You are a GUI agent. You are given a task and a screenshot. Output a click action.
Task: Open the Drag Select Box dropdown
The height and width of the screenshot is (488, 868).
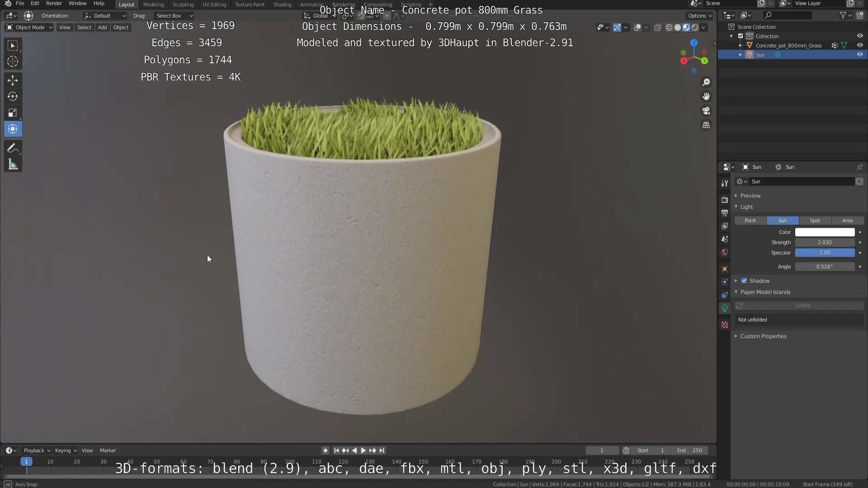174,16
